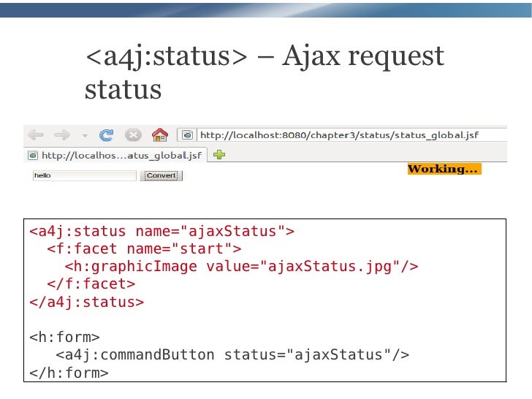
Task: Click the opening <h:form> line
Action: [x=65, y=338]
